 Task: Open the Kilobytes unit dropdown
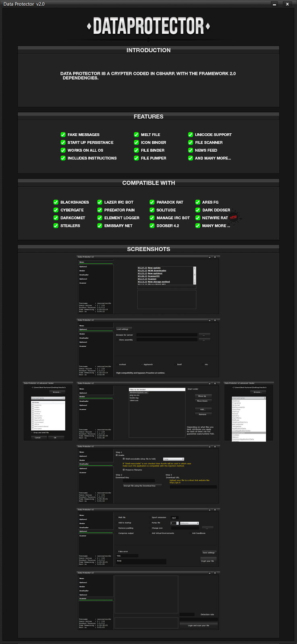[189, 523]
